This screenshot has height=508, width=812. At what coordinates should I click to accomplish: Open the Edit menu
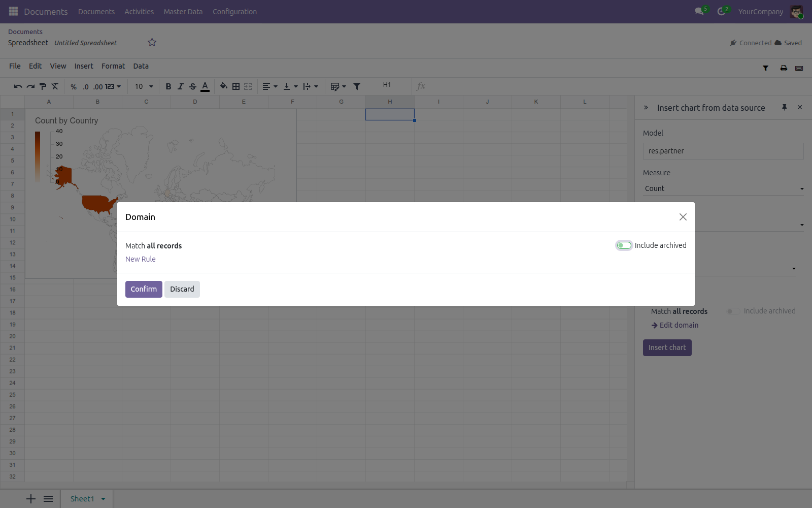[36, 66]
